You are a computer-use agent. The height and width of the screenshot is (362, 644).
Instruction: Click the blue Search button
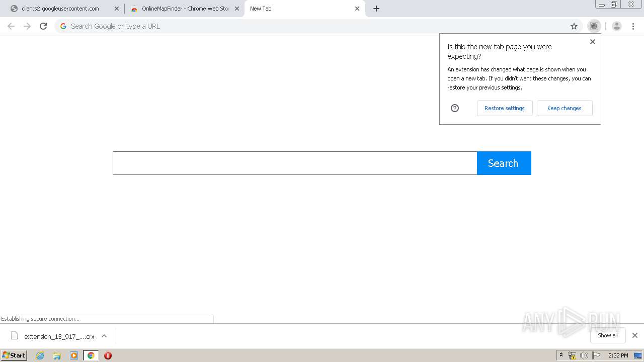[x=504, y=163]
